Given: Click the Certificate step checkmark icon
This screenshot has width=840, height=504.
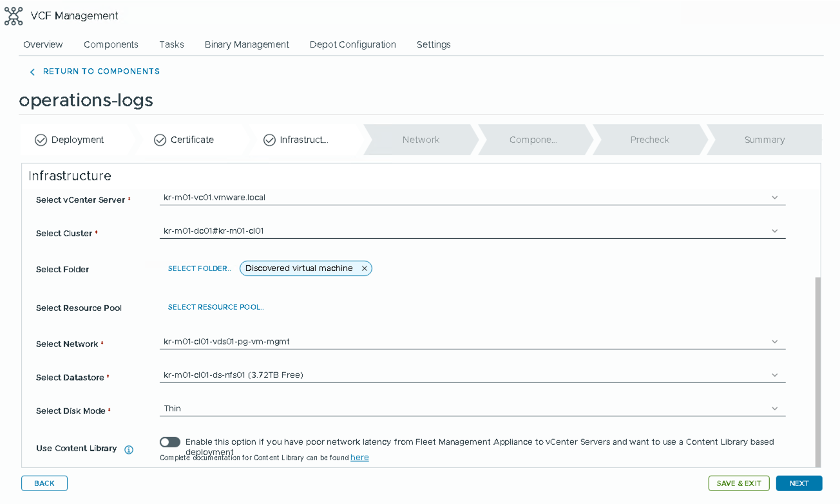Looking at the screenshot, I should click(160, 140).
